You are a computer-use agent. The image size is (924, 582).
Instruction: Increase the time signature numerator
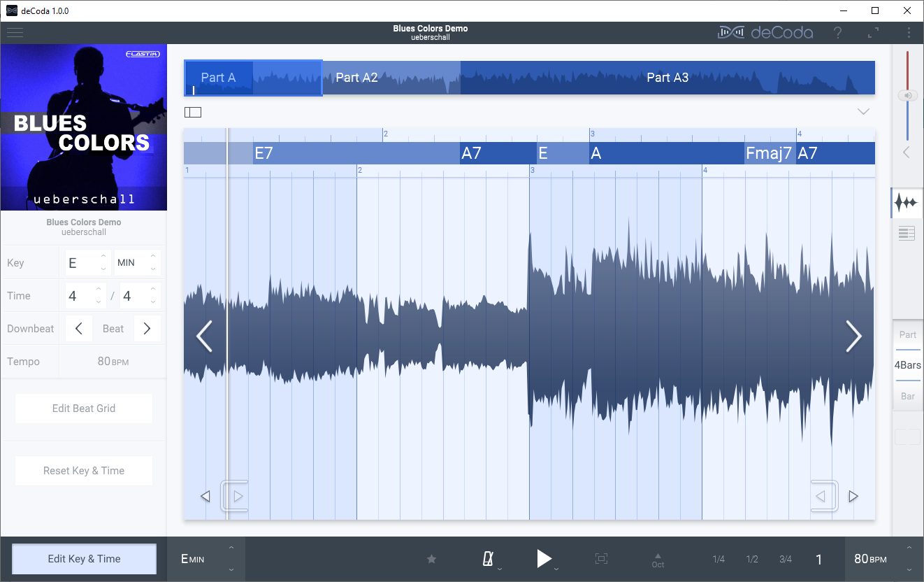[x=98, y=289]
